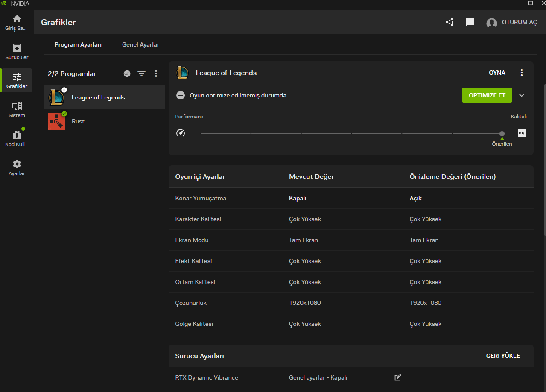This screenshot has width=546, height=392.
Task: Click the checkmark badge beside 2/2 Programlar
Action: click(x=127, y=73)
